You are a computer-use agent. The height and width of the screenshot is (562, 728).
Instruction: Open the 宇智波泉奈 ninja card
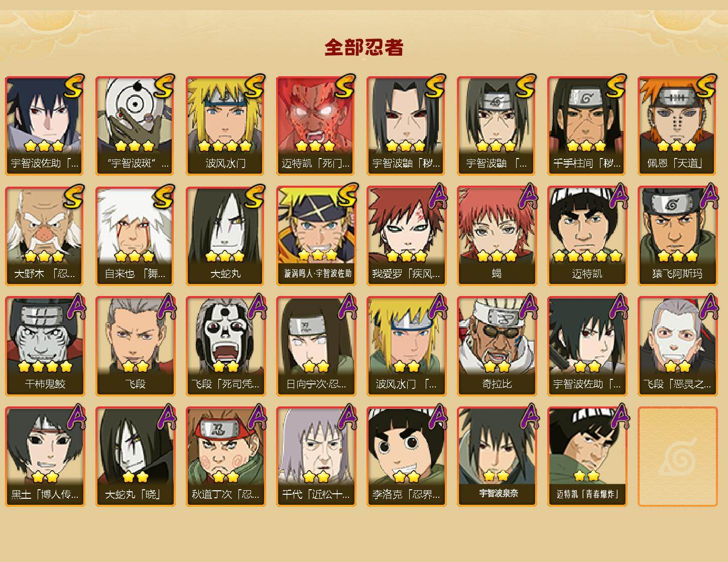[x=497, y=457]
